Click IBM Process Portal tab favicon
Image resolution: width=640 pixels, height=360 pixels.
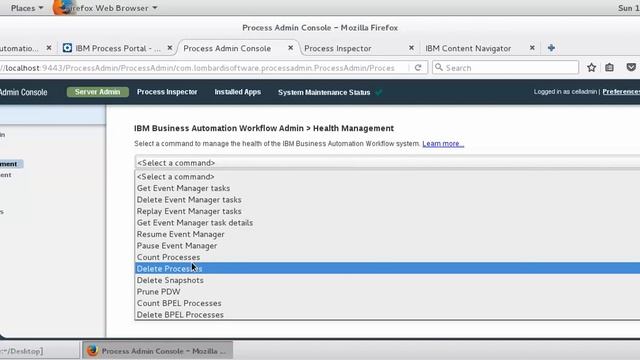click(67, 48)
